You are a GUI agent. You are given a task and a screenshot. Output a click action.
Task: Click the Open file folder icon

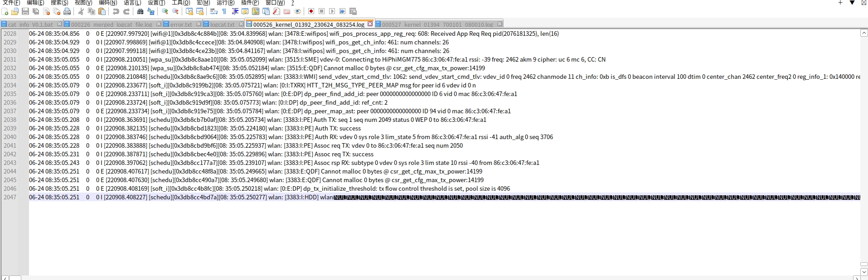15,11
